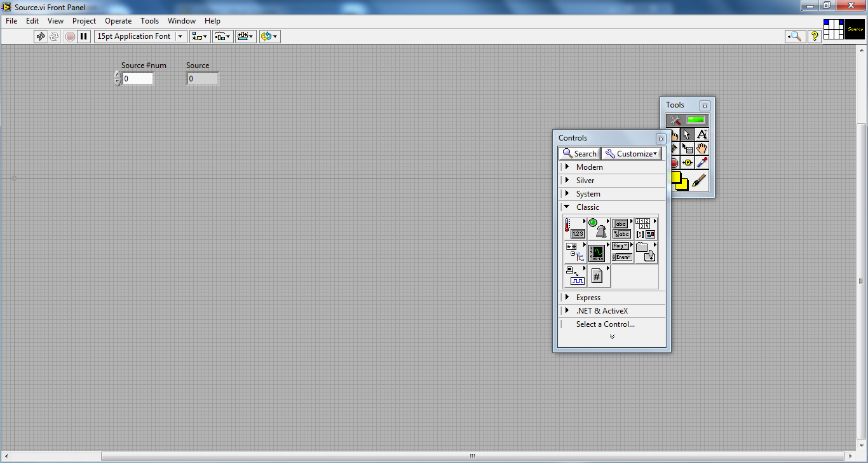
Task: Select the Object Shortcut Menu tool
Action: tap(688, 148)
